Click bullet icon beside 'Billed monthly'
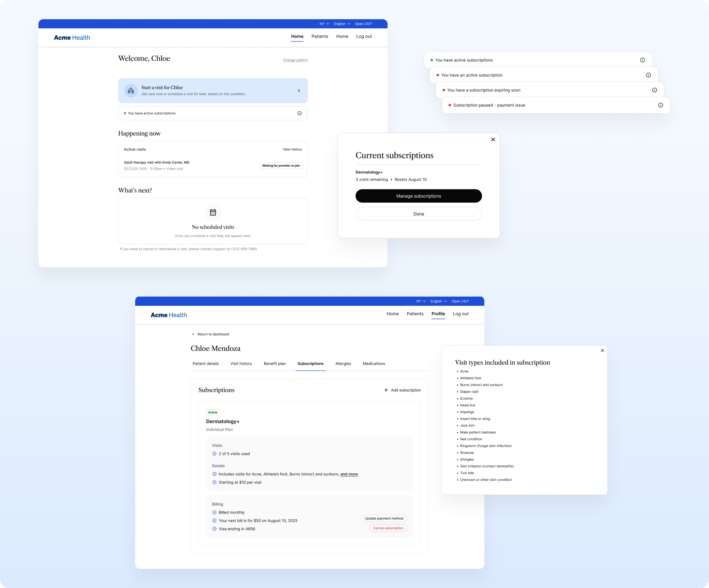The image size is (709, 588). click(214, 512)
